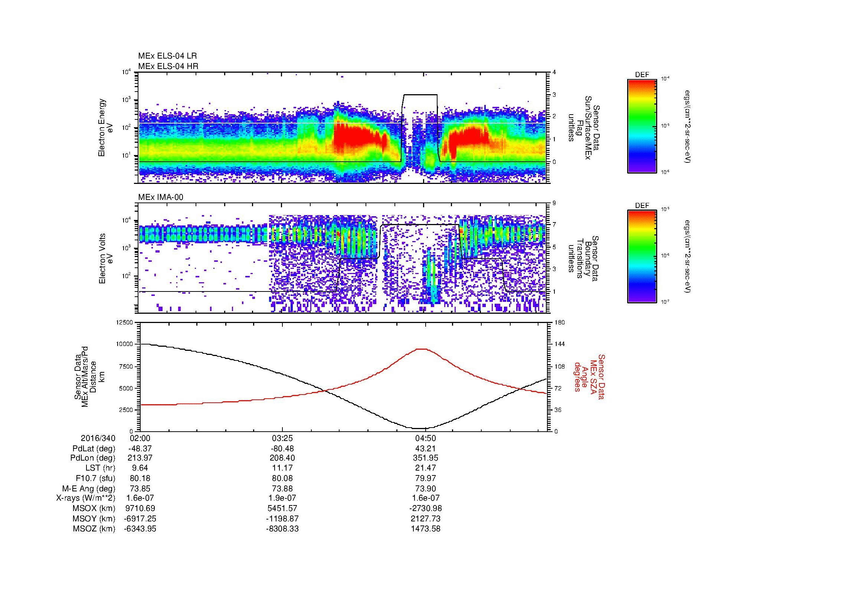The image size is (868, 613).
Task: Select the F10.7 value '80.18'
Action: click(x=140, y=478)
